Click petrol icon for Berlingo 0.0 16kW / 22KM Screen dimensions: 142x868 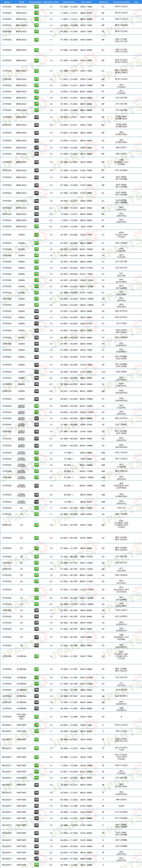36,227
